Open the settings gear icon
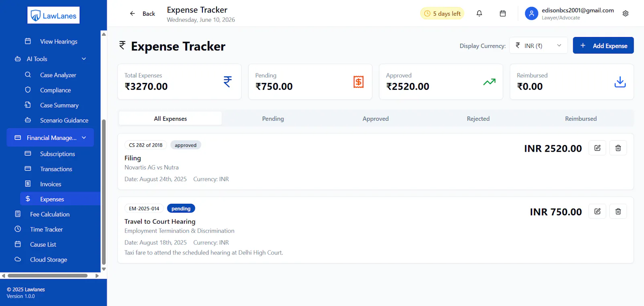Viewport: 644px width, 306px height. pyautogui.click(x=625, y=13)
